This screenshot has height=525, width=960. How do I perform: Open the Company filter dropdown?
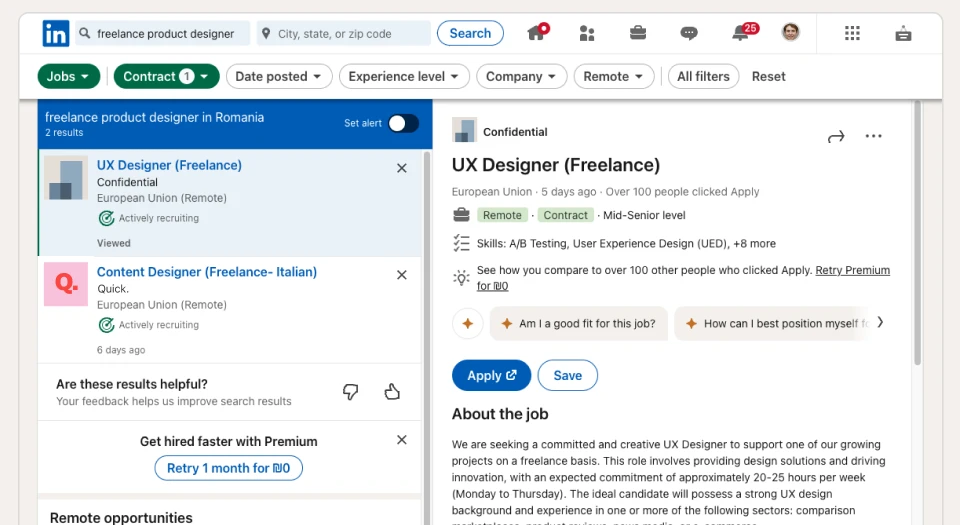[x=522, y=76]
